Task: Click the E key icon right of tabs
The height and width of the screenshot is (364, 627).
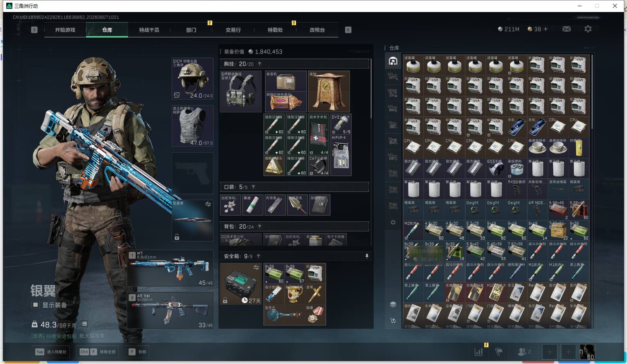Action: [348, 30]
